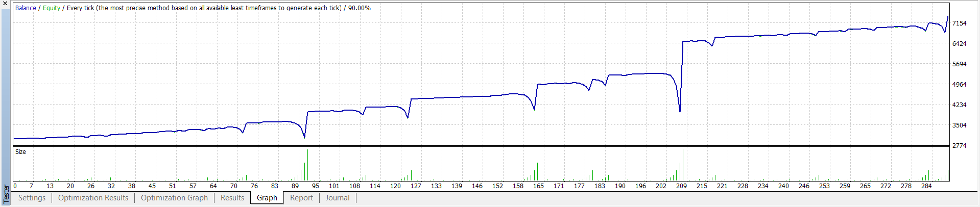Click the balance curve's final peak
The height and width of the screenshot is (207, 980).
coord(948,17)
